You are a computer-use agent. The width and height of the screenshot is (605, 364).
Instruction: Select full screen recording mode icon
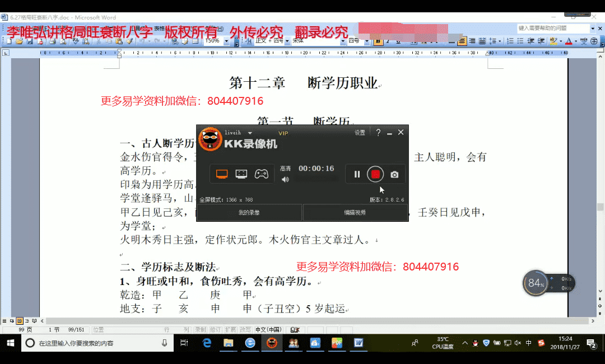tap(222, 174)
